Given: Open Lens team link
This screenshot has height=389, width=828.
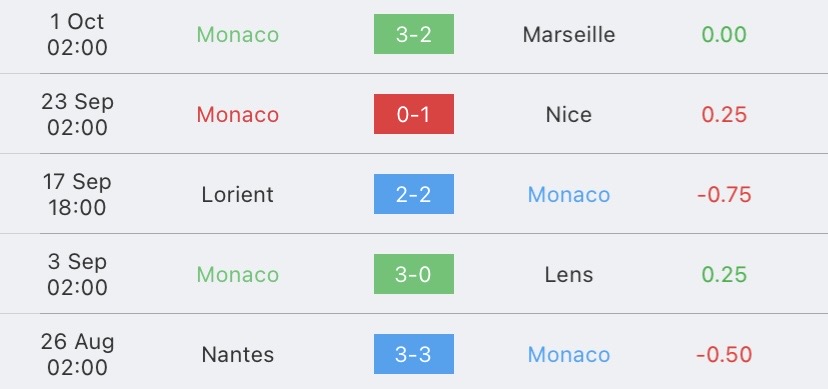Looking at the screenshot, I should (x=569, y=274).
